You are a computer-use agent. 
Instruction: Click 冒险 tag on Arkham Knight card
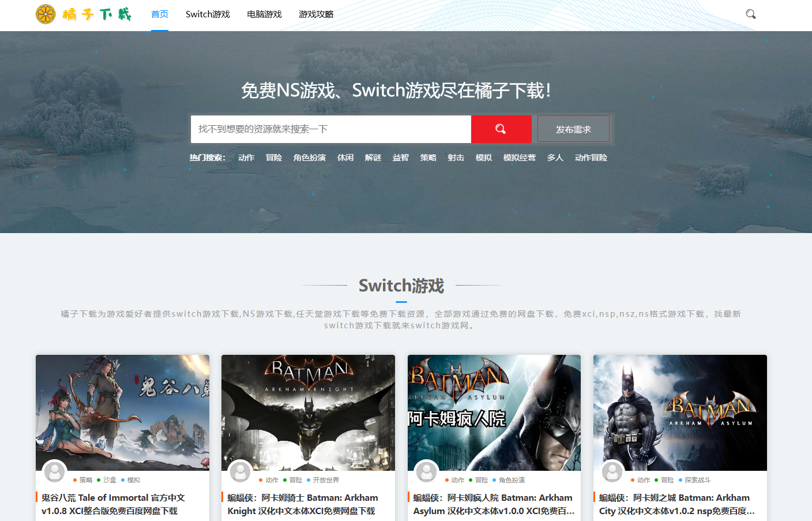[296, 480]
